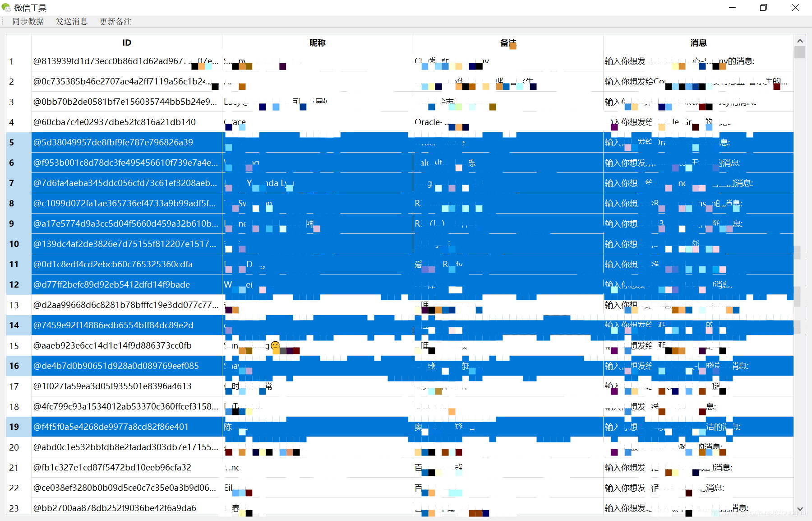The width and height of the screenshot is (812, 521).
Task: Click ID cell @7d6fa4aeba345ddc056cfd73c61ef3208aeb
Action: (127, 183)
